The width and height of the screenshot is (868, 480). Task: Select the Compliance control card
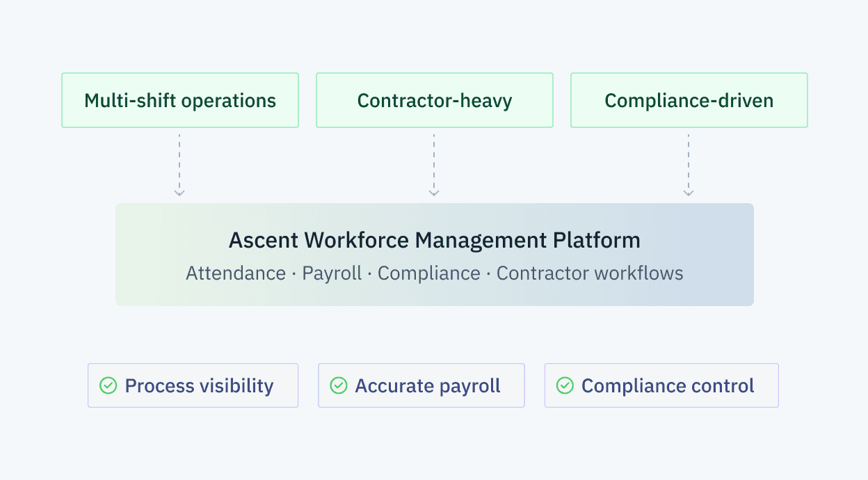coord(661,385)
